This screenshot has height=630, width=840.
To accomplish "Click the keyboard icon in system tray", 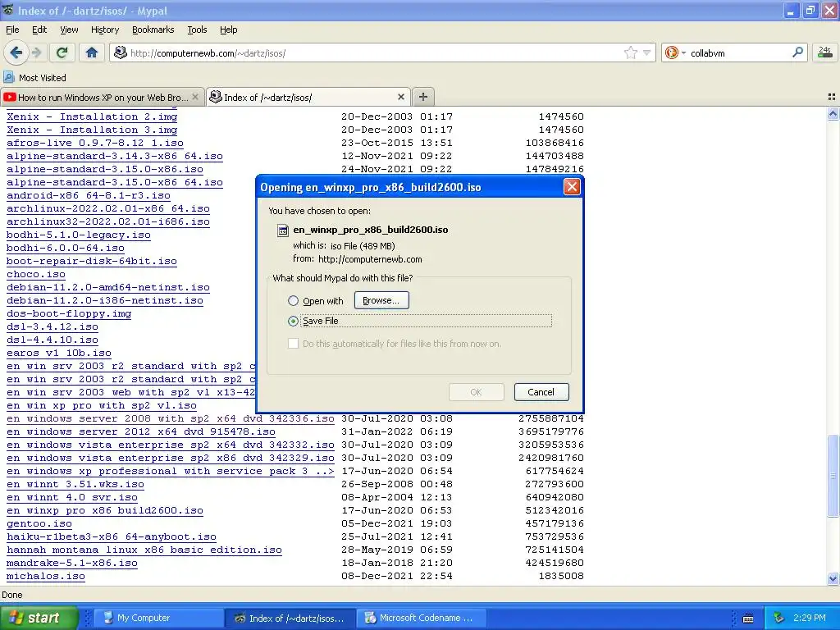I will pos(748,619).
